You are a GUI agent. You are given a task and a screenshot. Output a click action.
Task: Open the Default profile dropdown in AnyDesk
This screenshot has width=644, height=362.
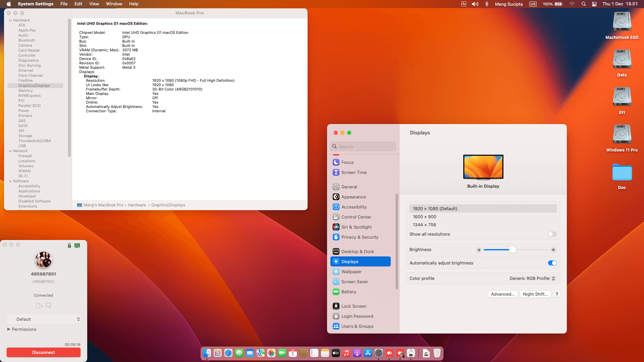point(44,319)
